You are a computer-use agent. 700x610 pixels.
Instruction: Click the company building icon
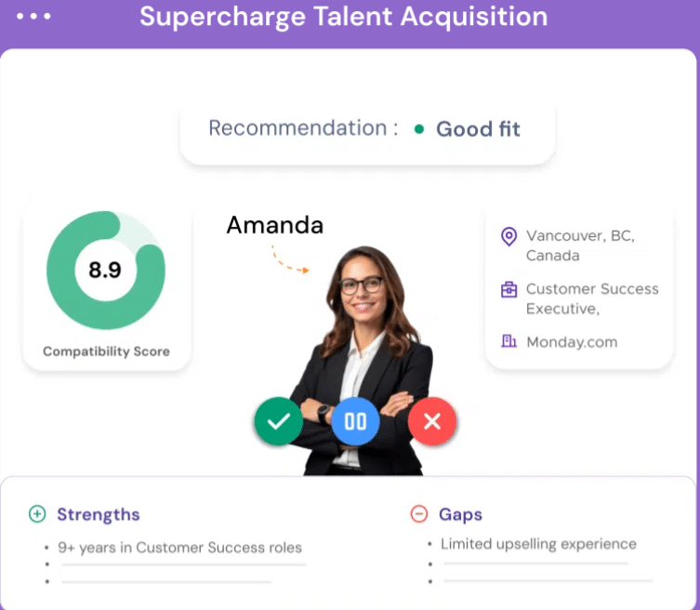pos(508,341)
